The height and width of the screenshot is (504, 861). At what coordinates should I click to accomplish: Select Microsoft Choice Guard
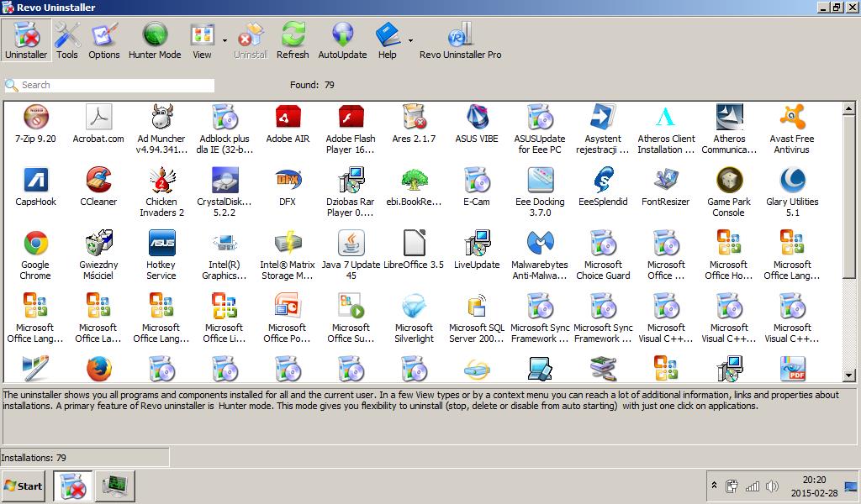[x=603, y=256]
